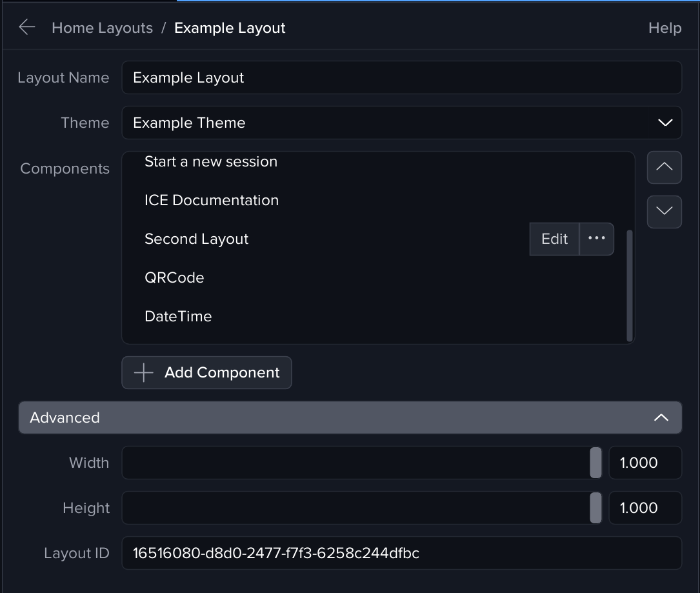Select the Start a new session component

tap(211, 162)
